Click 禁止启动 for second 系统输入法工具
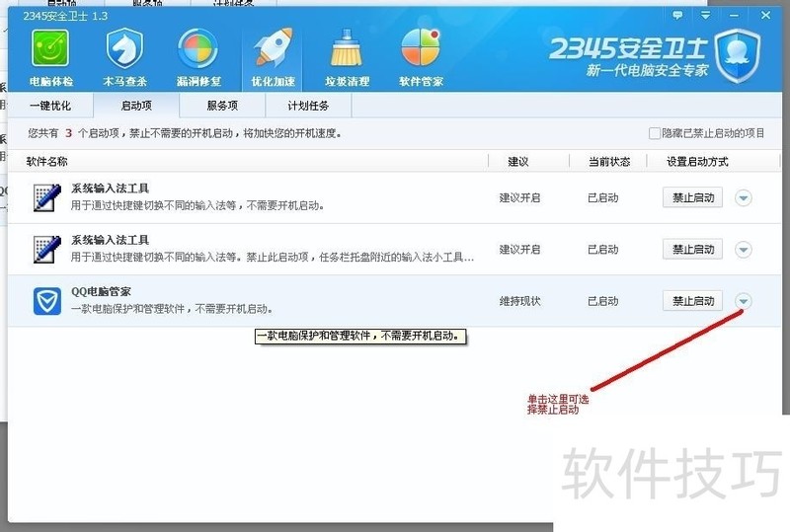Image resolution: width=790 pixels, height=532 pixels. [692, 249]
